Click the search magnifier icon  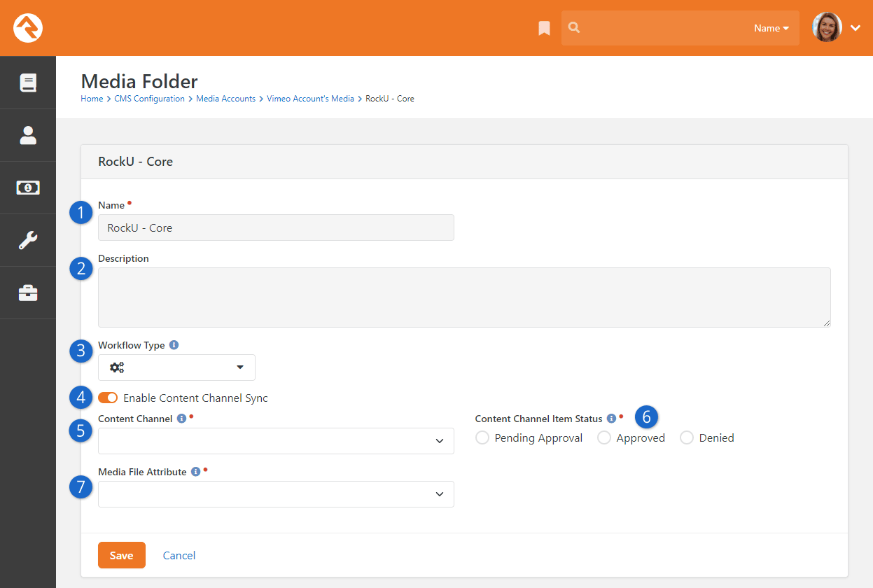click(x=574, y=28)
